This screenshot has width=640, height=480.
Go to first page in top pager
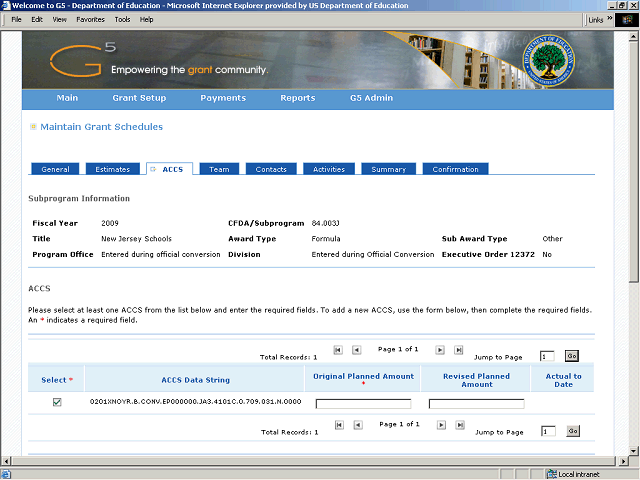338,350
